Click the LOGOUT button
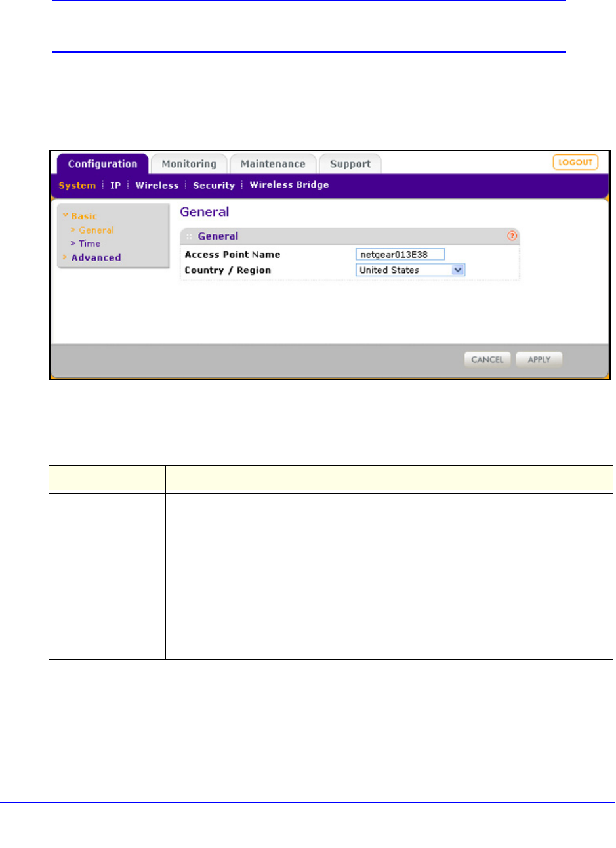Image resolution: width=616 pixels, height=848 pixels. (575, 162)
